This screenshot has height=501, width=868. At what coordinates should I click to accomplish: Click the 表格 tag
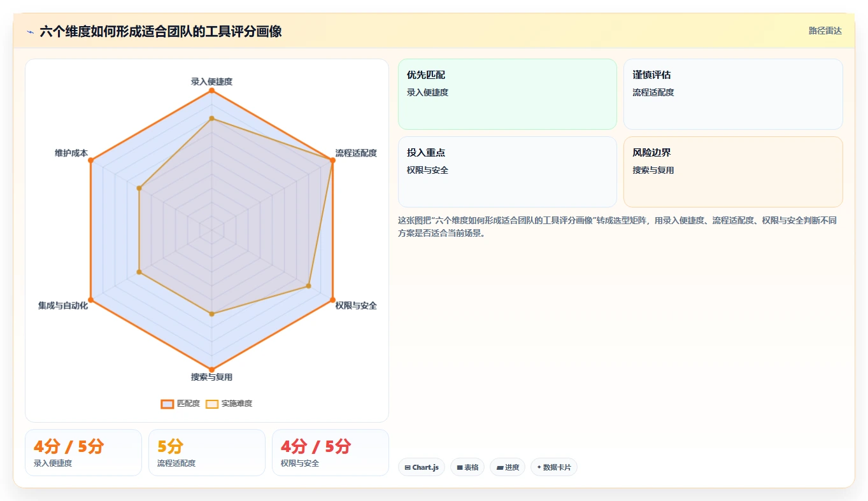[x=467, y=467]
